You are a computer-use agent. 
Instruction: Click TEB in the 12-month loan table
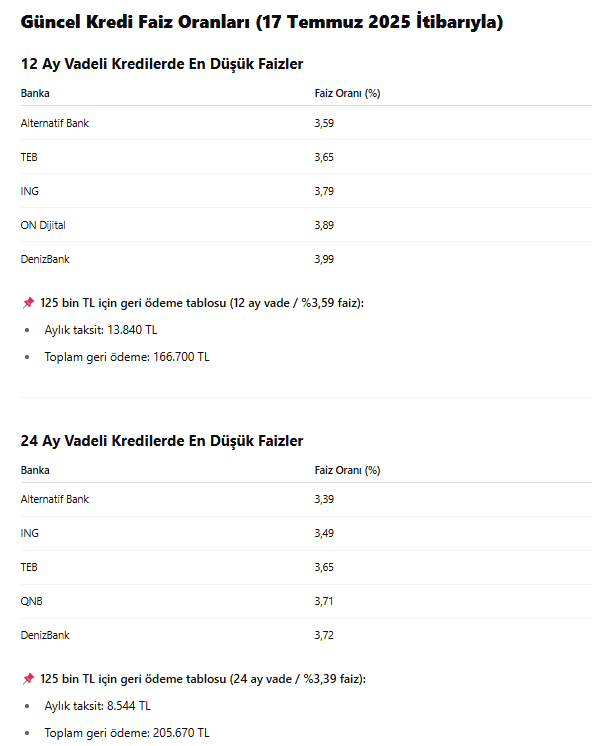coord(29,157)
